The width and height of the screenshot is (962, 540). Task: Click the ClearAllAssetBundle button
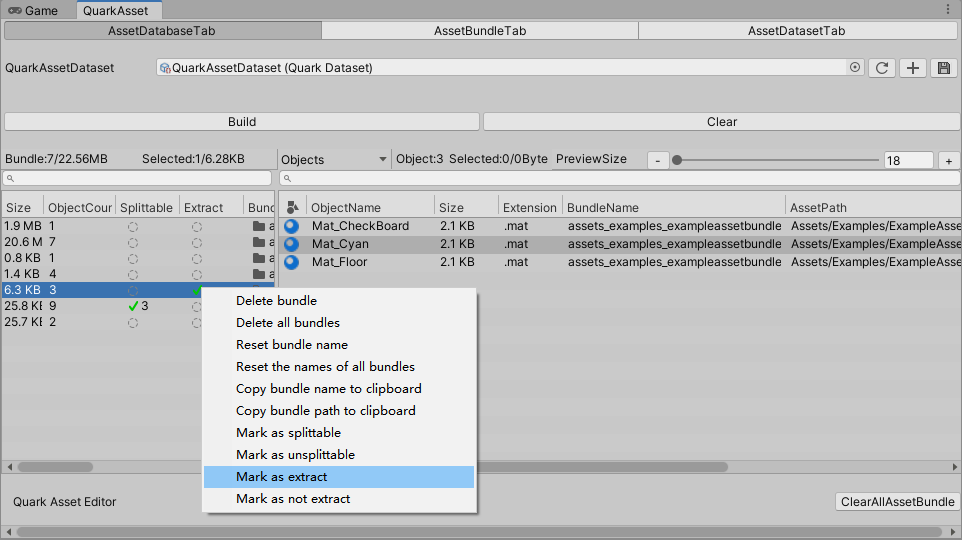point(898,501)
